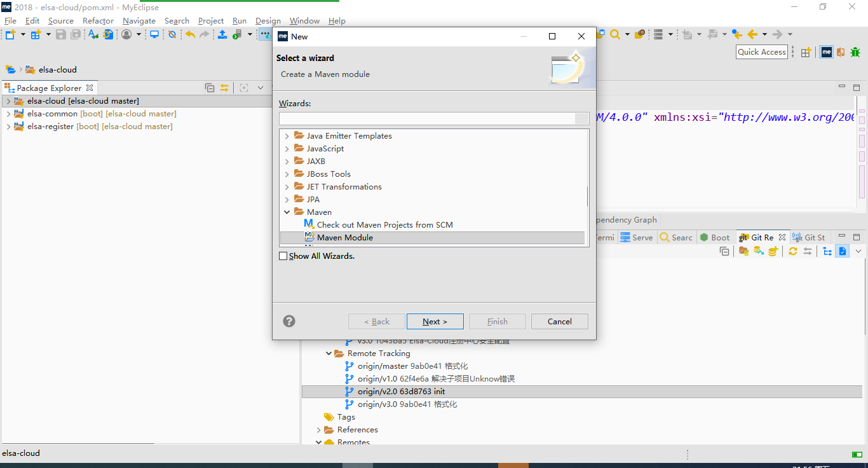Switch to the Serve tab
The image size is (868, 468).
tap(637, 237)
